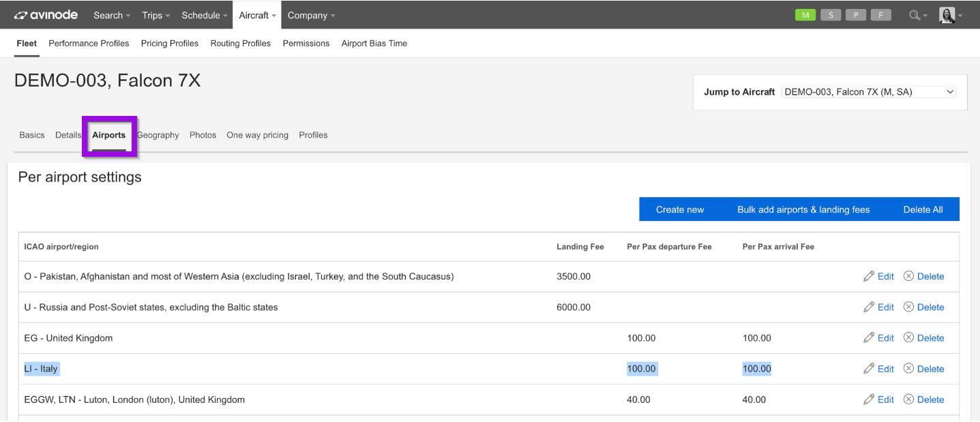The image size is (980, 422).
Task: Go to the Fleet sub-navigation tab
Action: click(x=27, y=43)
